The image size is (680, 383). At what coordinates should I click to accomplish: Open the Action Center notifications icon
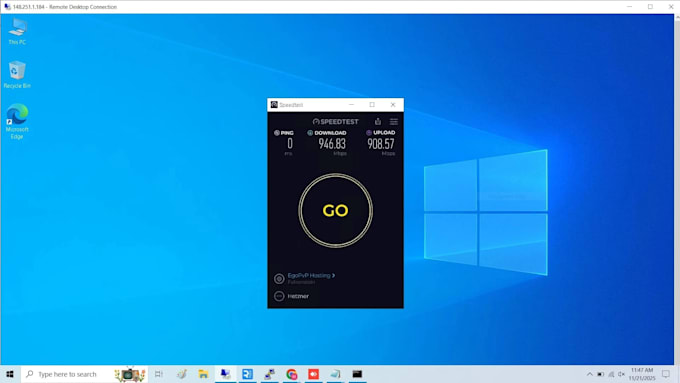[666, 374]
